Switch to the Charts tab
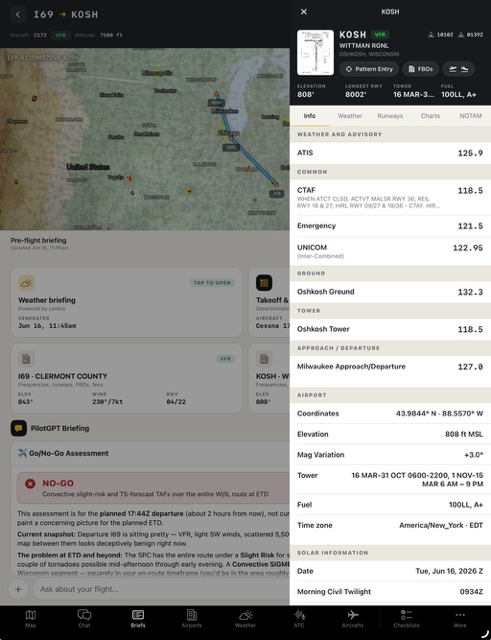491x640 pixels. point(430,116)
